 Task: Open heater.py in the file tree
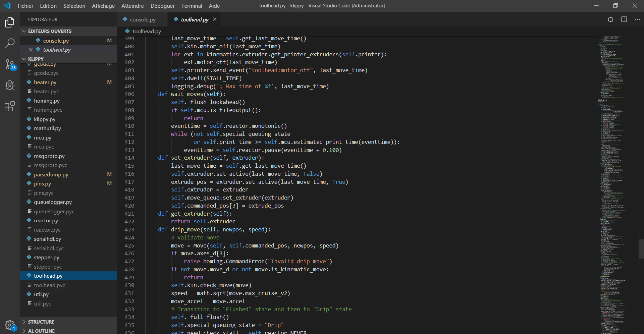pyautogui.click(x=68, y=82)
